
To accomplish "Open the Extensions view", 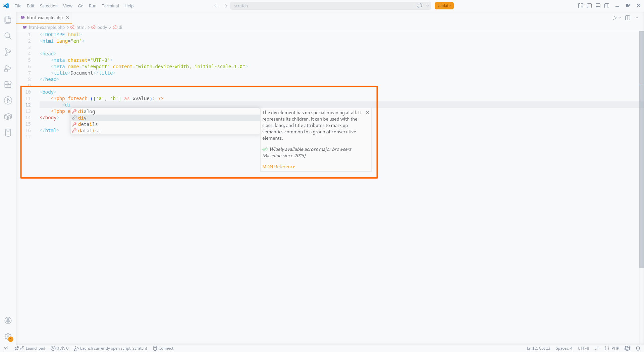I will tap(8, 85).
